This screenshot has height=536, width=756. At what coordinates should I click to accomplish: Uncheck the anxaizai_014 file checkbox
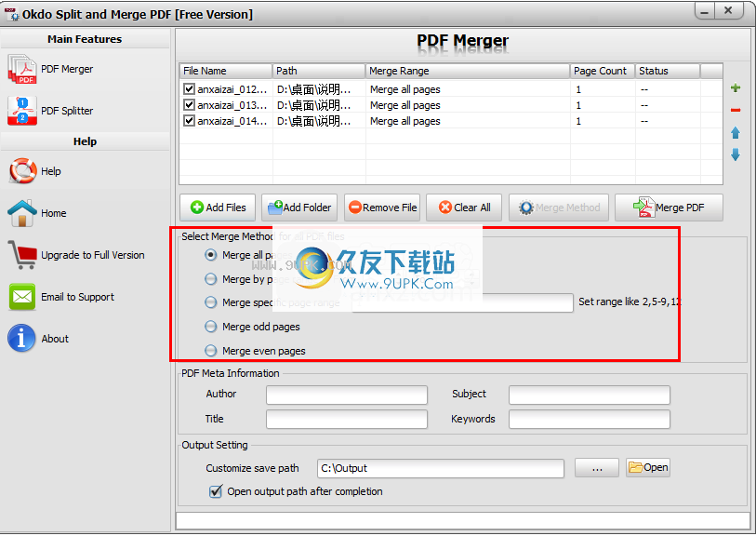pyautogui.click(x=189, y=121)
